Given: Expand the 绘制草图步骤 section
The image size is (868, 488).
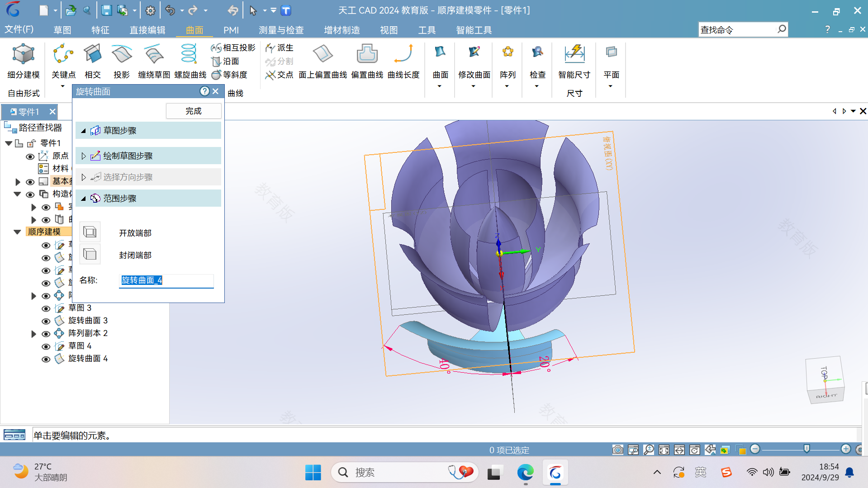Looking at the screenshot, I should pyautogui.click(x=83, y=156).
